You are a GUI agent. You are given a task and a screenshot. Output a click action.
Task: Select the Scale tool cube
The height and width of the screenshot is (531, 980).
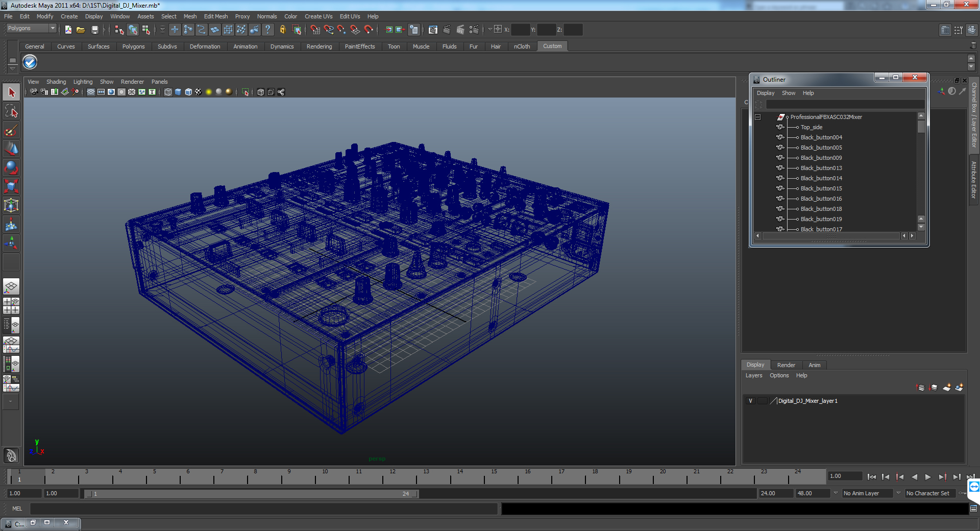point(11,186)
